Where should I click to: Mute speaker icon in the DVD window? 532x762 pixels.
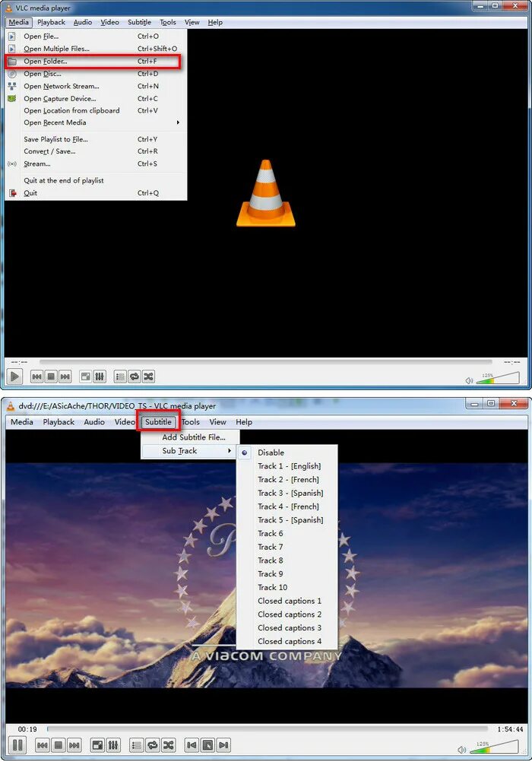pos(461,751)
